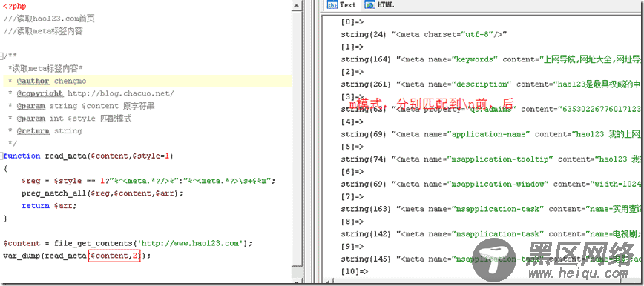Click the '[1]=>' output row

point(352,47)
